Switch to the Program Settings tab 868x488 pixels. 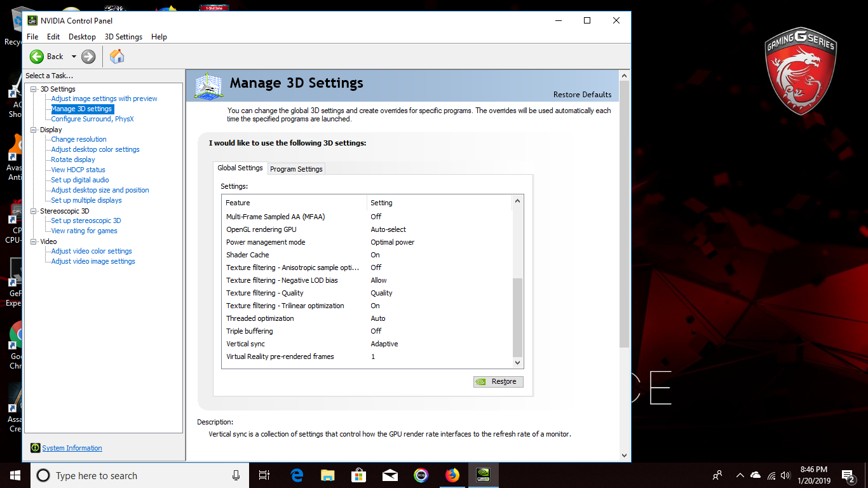coord(296,169)
